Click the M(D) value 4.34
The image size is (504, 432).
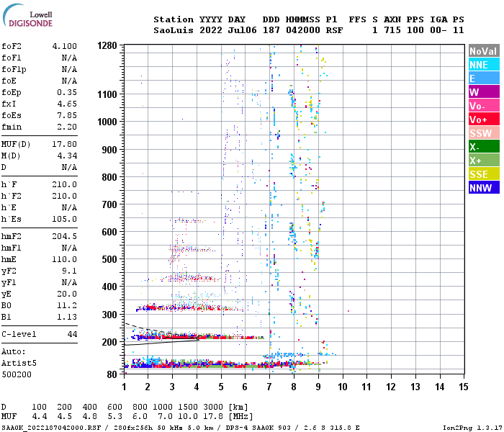pyautogui.click(x=67, y=156)
